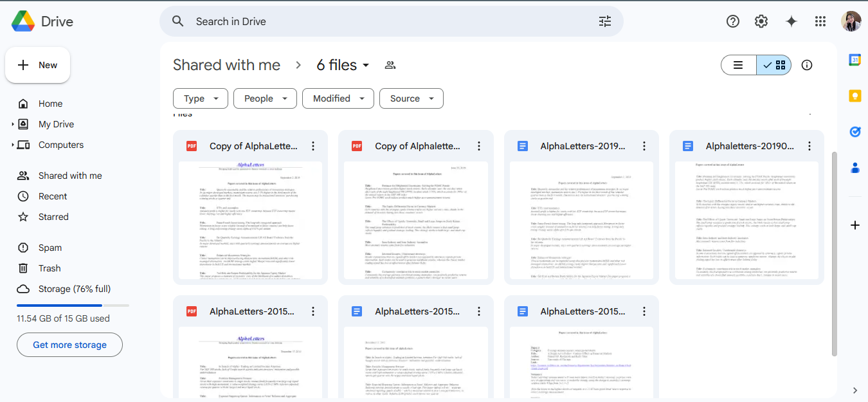Open Google apps grid launcher

coord(820,21)
